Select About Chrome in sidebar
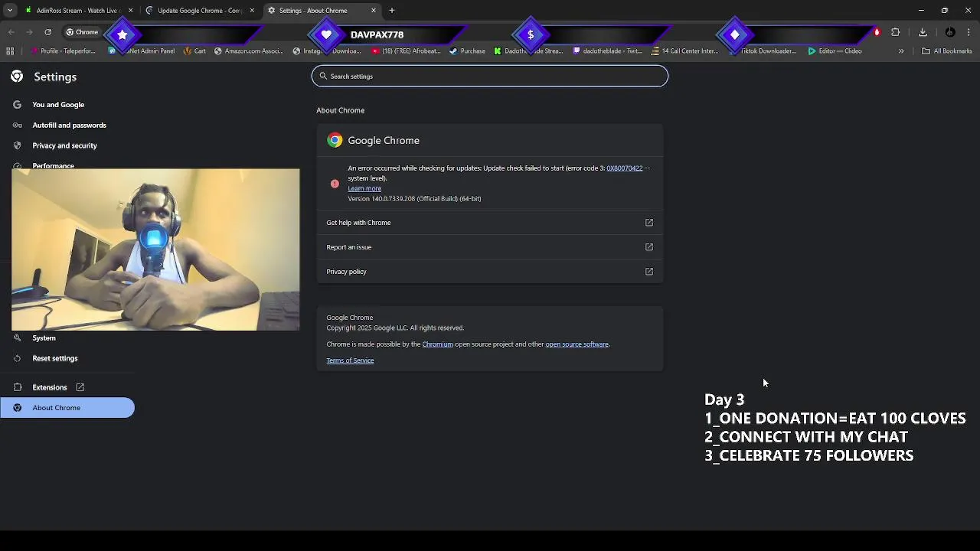Viewport: 980px width, 551px height. (67, 408)
